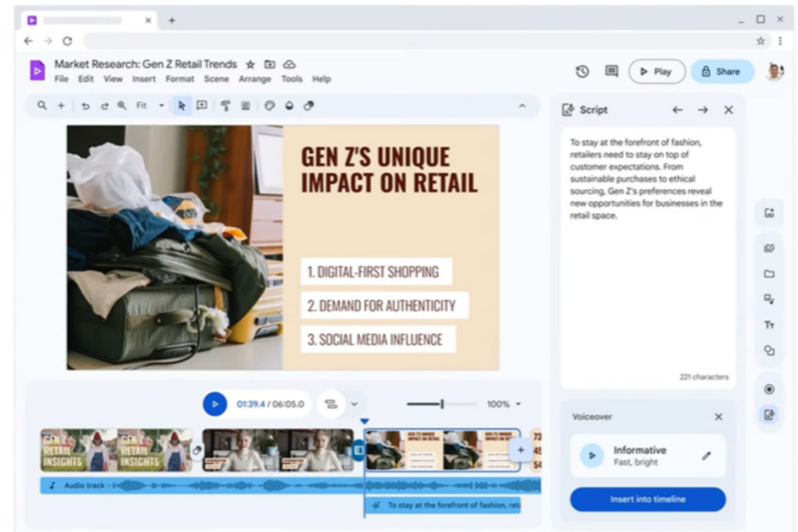Open version history clock icon
The width and height of the screenshot is (798, 532).
click(x=582, y=71)
